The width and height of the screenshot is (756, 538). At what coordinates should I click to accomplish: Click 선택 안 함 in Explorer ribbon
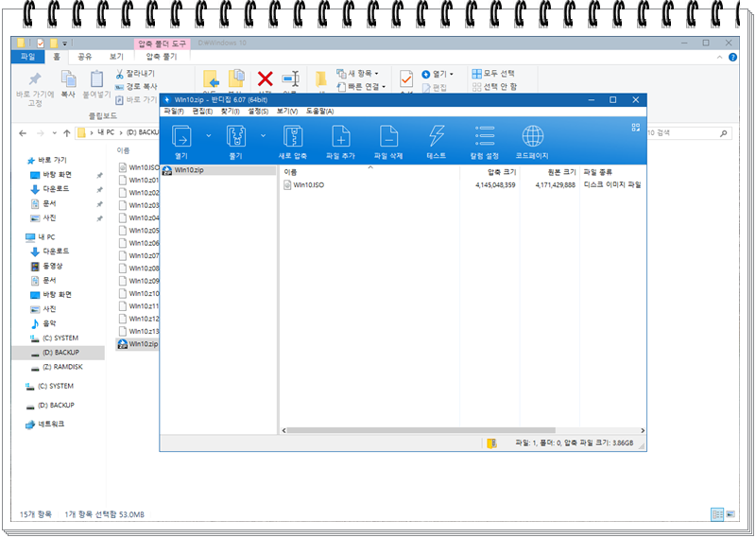pyautogui.click(x=494, y=87)
